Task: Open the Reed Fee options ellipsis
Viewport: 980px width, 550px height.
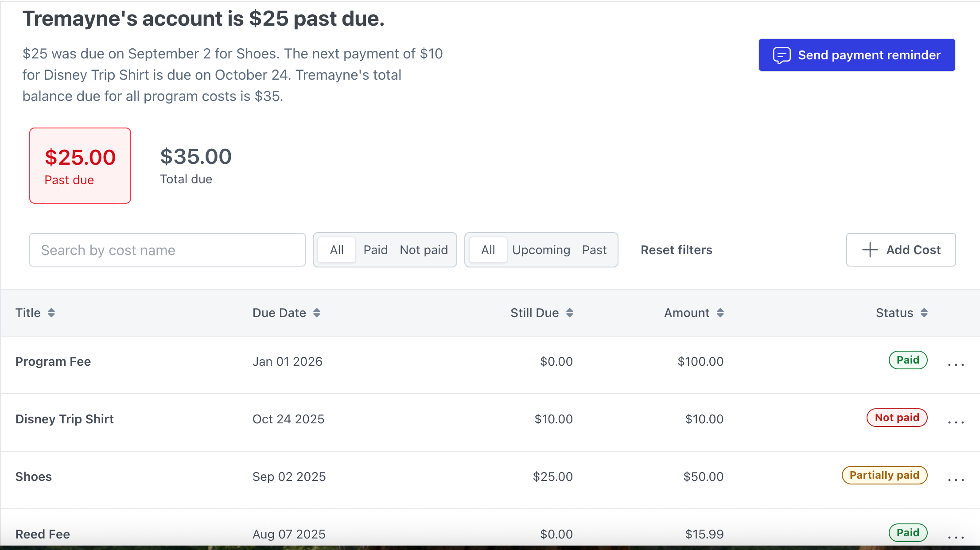Action: 956,536
